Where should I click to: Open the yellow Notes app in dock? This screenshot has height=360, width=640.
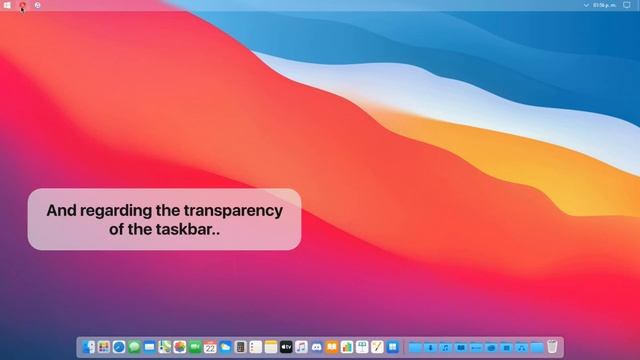[x=271, y=347]
